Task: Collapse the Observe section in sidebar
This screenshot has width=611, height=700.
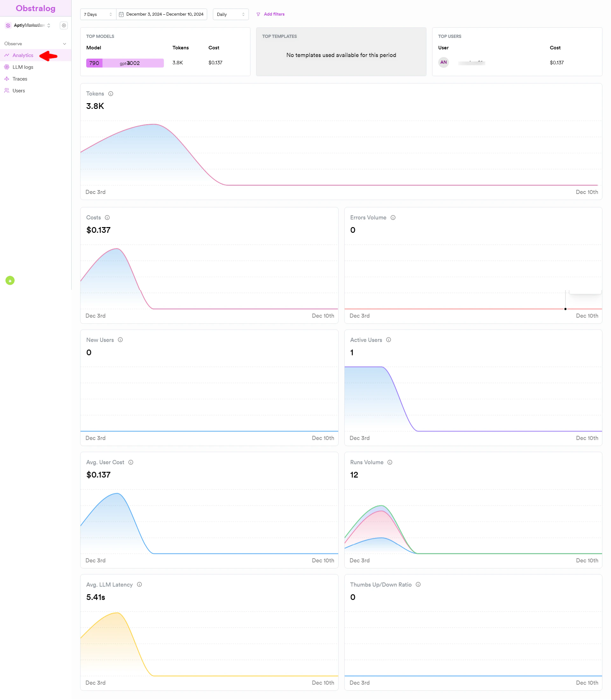Action: click(64, 43)
